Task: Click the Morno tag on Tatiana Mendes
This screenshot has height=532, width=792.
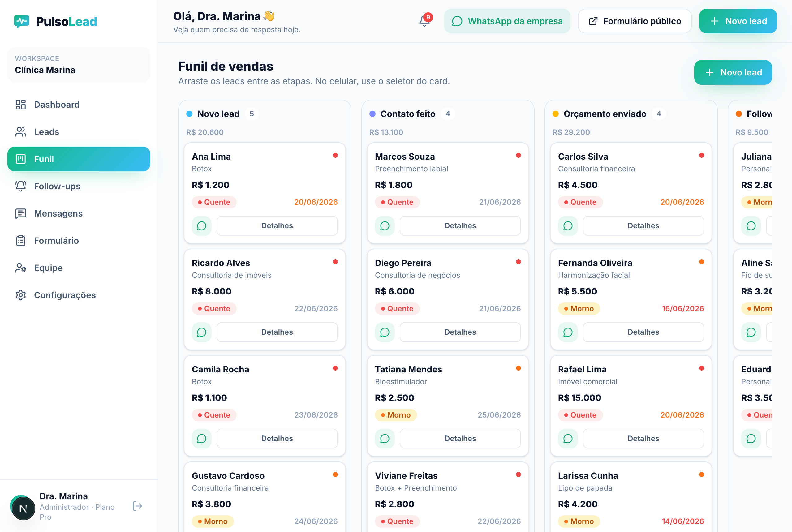Action: (x=396, y=415)
